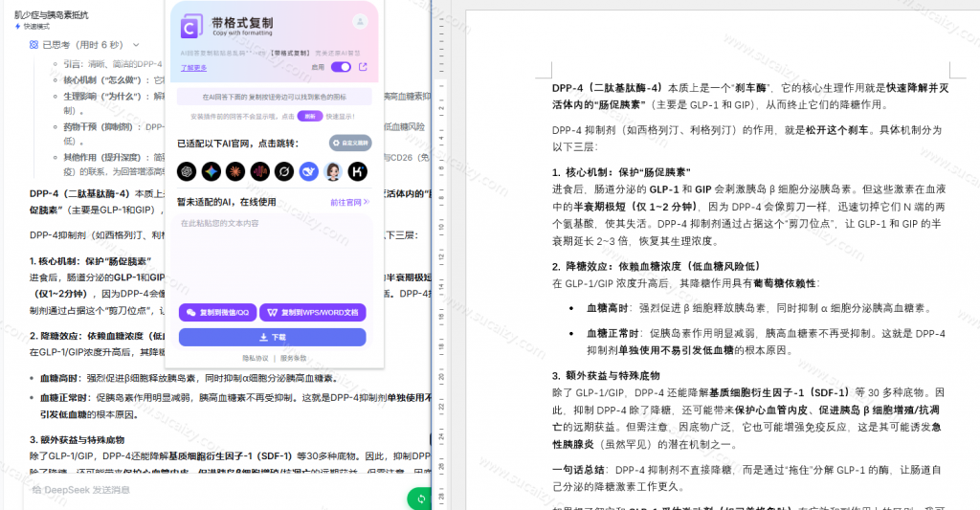Open the plugin in a new window icon
This screenshot has width=980, height=510.
pos(363,67)
